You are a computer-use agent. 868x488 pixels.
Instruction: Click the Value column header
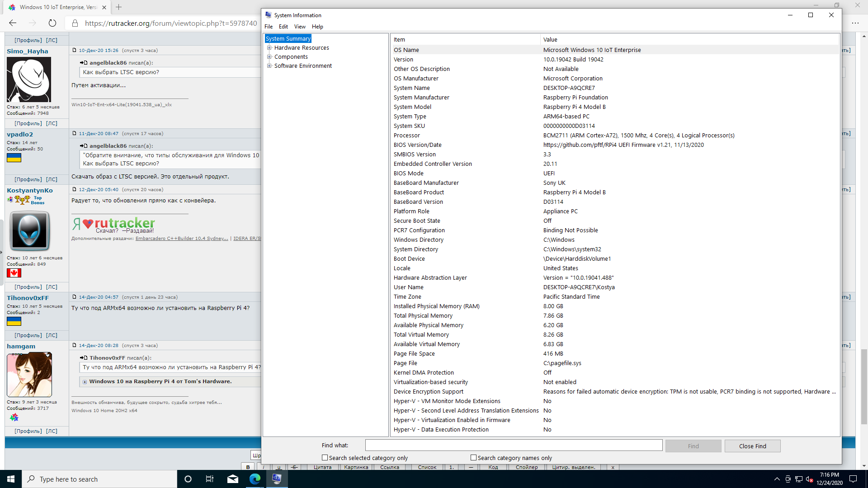(689, 39)
